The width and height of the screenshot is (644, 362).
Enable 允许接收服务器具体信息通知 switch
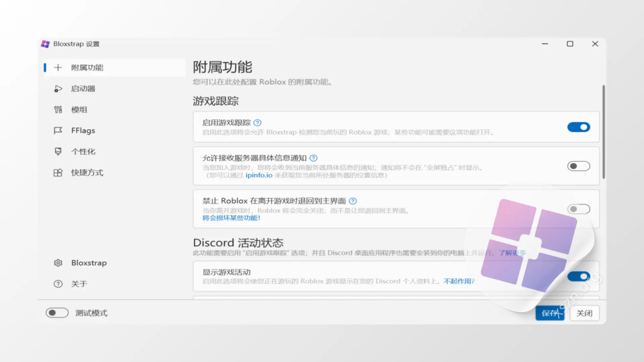579,166
